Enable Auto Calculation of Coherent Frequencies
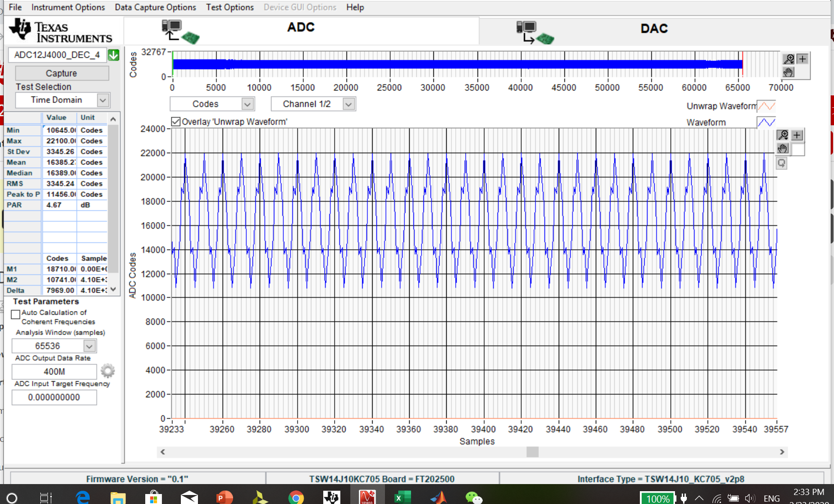This screenshot has width=834, height=504. click(16, 314)
